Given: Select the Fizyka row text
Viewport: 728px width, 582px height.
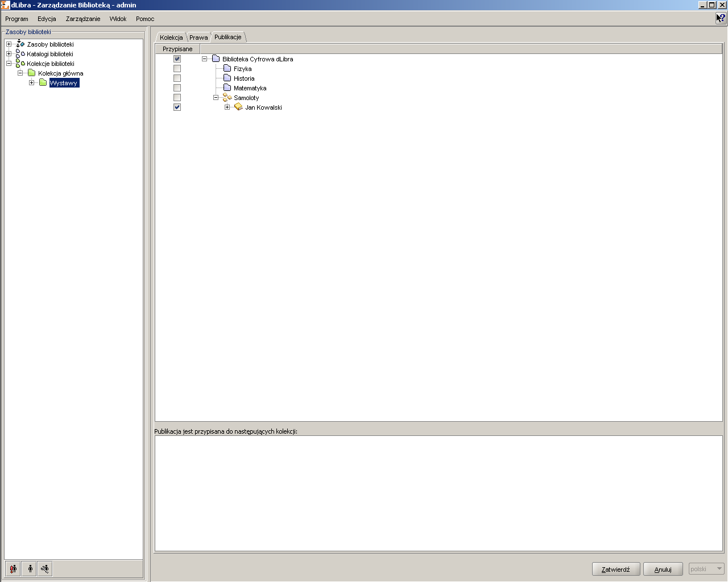Looking at the screenshot, I should click(x=243, y=69).
